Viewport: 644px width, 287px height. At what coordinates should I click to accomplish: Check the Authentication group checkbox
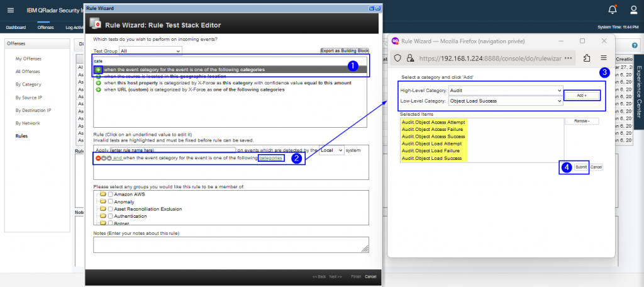[111, 216]
